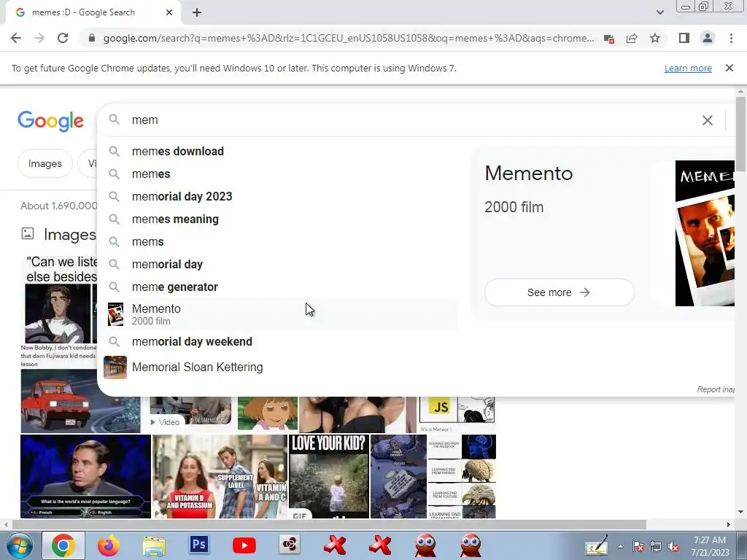
Task: Launch Photoshop from the taskbar
Action: click(x=198, y=545)
